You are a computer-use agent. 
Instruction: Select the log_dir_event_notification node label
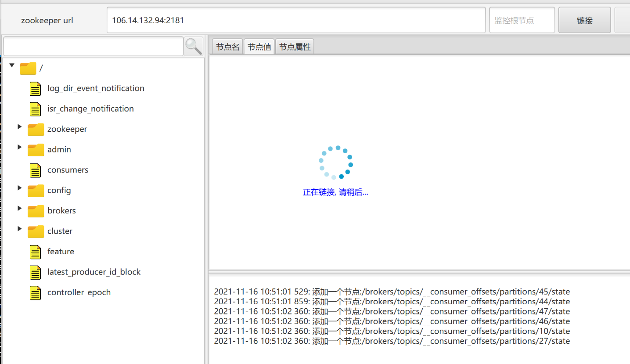(96, 88)
